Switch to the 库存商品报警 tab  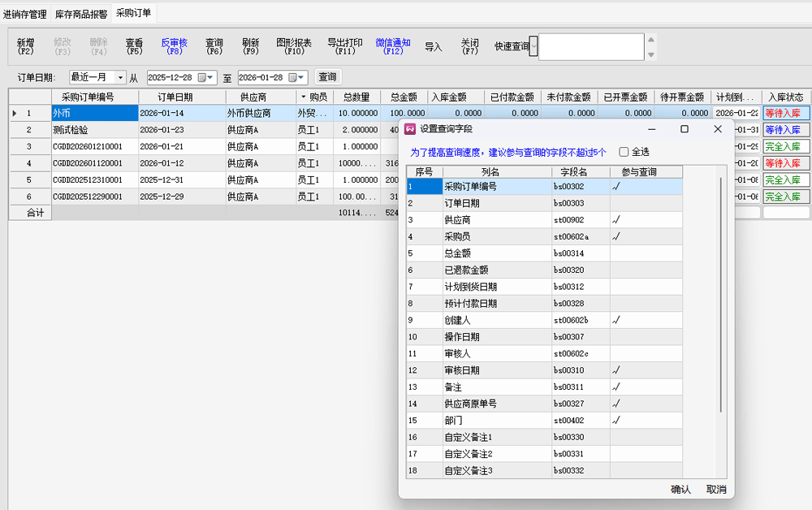81,14
